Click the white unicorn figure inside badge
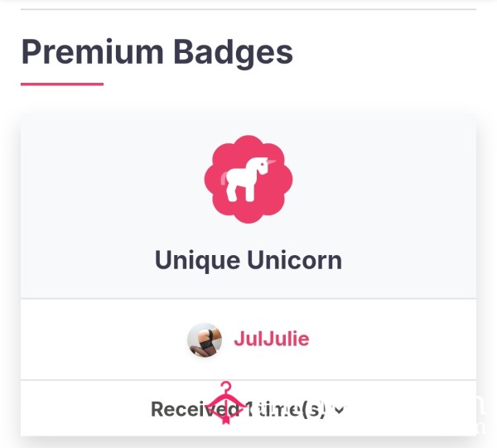Viewport: 497px width, 448px height. pos(248,180)
